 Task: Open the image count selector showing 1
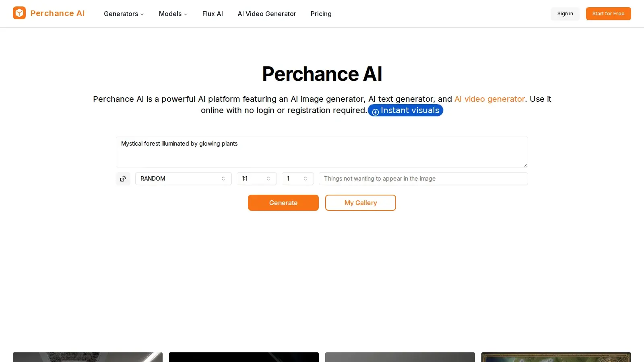[297, 179]
